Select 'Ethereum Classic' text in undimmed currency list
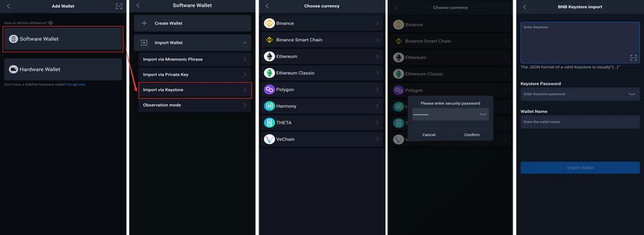The image size is (644, 235). tap(296, 73)
